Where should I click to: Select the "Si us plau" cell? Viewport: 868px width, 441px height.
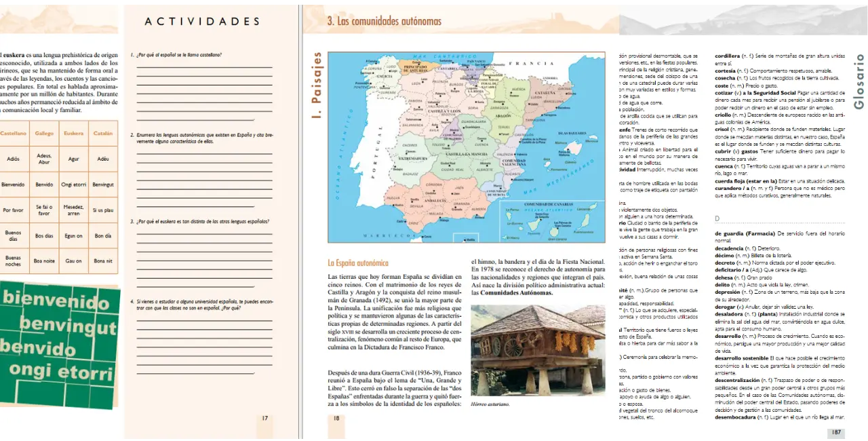[103, 210]
